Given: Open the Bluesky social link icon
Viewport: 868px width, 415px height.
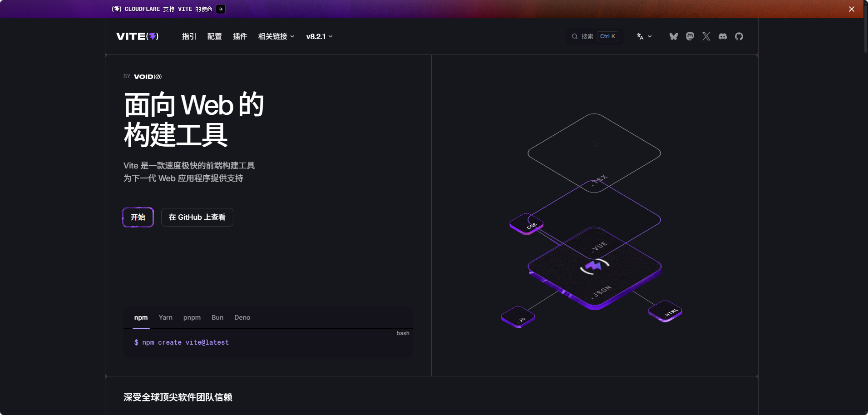Looking at the screenshot, I should tap(674, 36).
